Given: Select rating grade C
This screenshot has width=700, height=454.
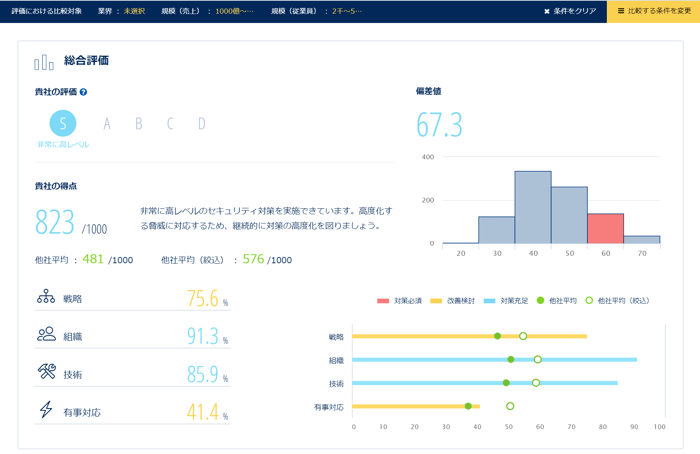Looking at the screenshot, I should click(x=170, y=124).
